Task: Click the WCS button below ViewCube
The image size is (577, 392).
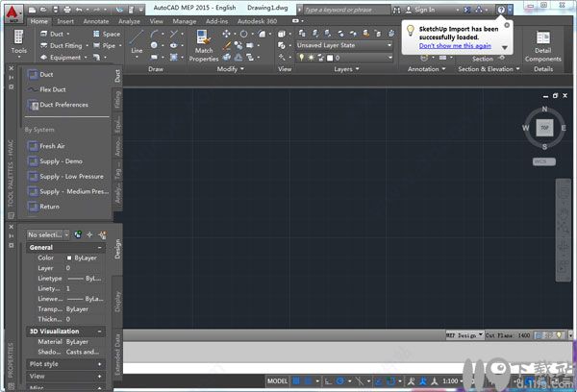Action: [x=544, y=161]
